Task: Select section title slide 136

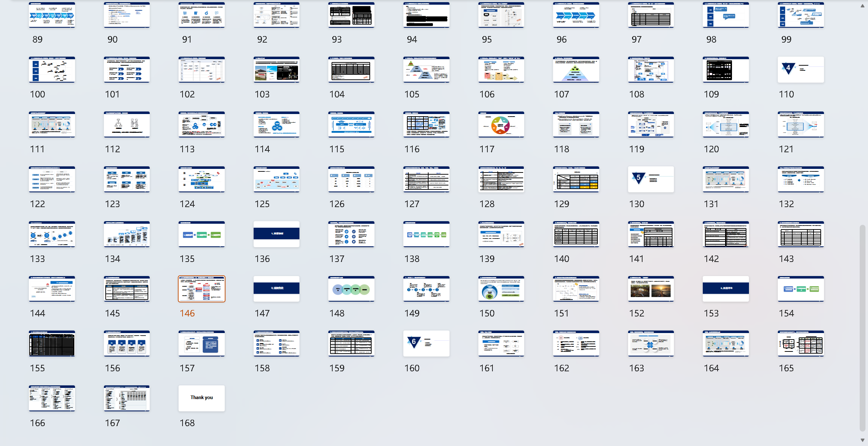Action: (276, 234)
